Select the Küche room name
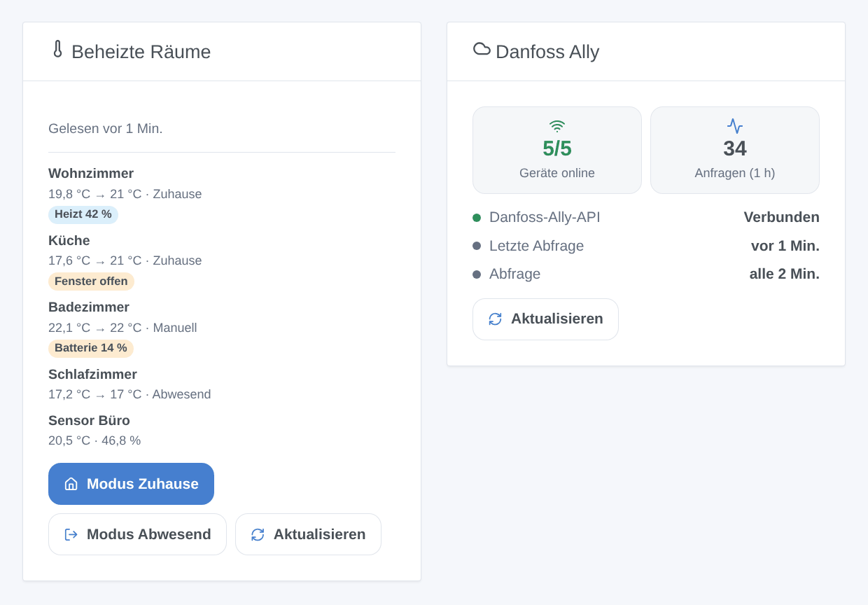The height and width of the screenshot is (605, 868). click(69, 241)
